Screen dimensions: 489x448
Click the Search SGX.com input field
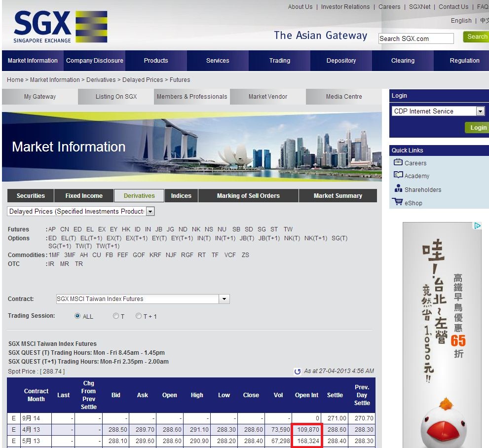click(416, 38)
